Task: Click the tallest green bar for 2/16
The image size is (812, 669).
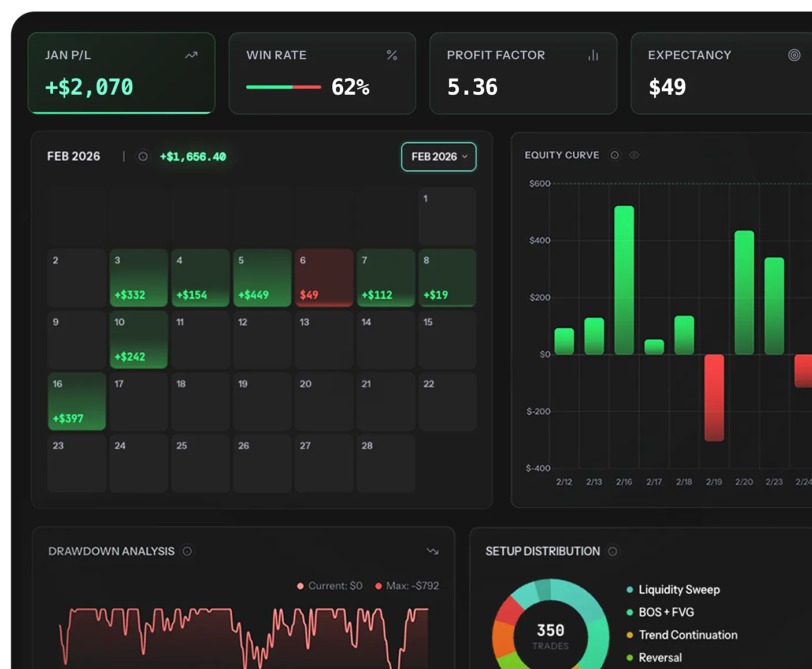Action: coord(624,280)
